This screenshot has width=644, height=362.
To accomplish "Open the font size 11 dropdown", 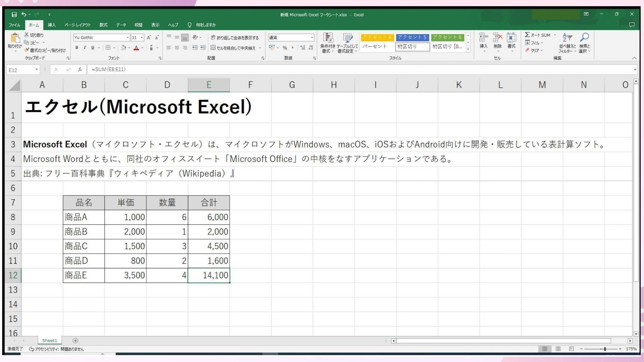I will (x=142, y=38).
